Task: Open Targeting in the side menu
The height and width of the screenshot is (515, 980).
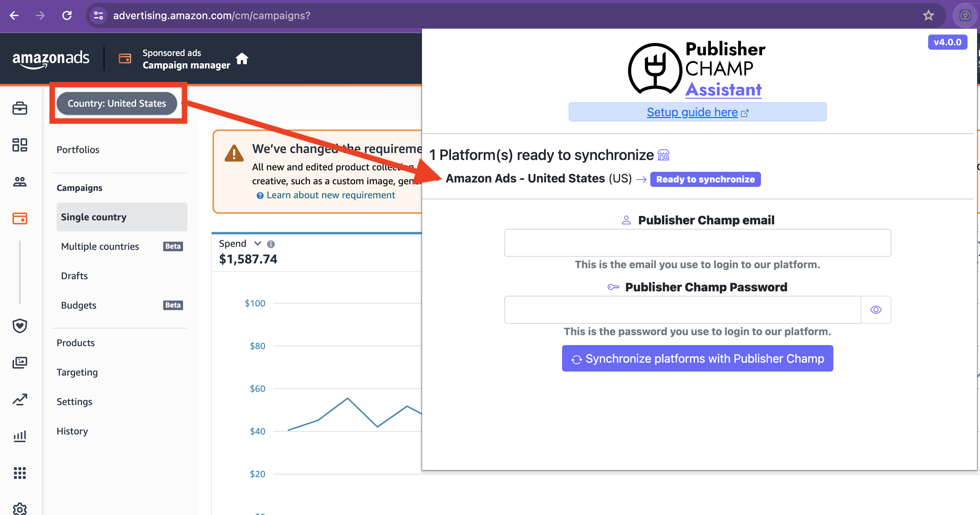Action: (x=77, y=372)
